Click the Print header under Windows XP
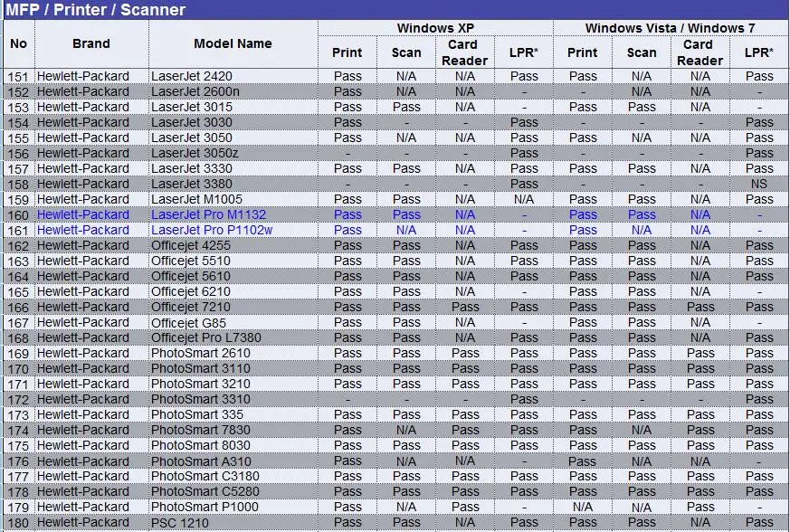The image size is (790, 532). coord(347,52)
